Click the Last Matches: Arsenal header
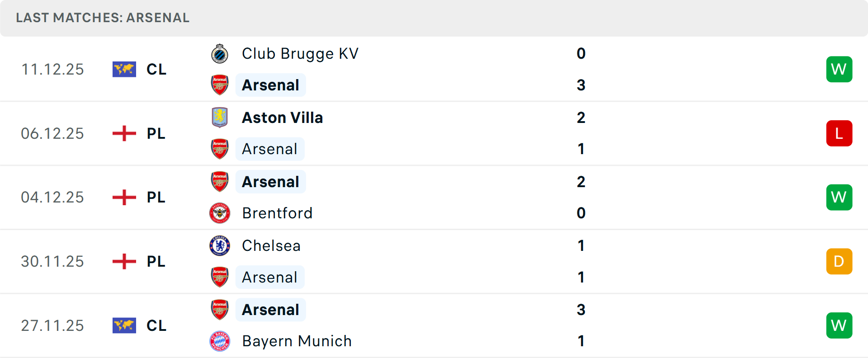Viewport: 868px width, 358px height. tap(103, 18)
